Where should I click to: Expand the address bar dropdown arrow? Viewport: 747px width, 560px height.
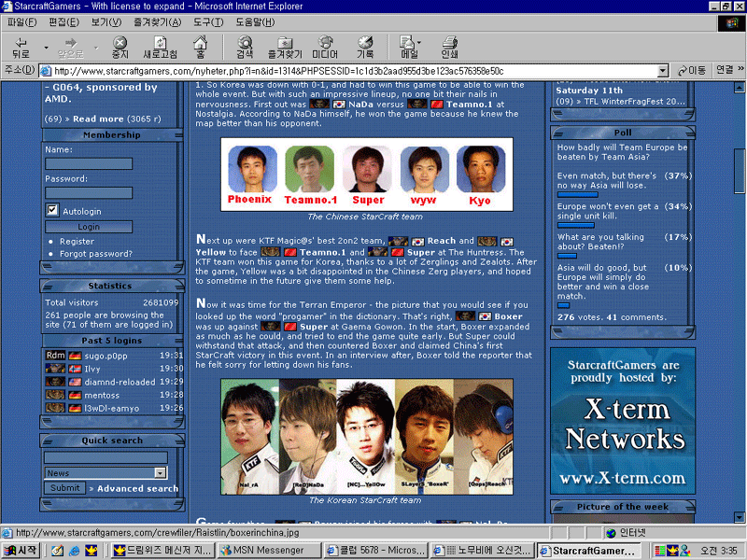[663, 71]
